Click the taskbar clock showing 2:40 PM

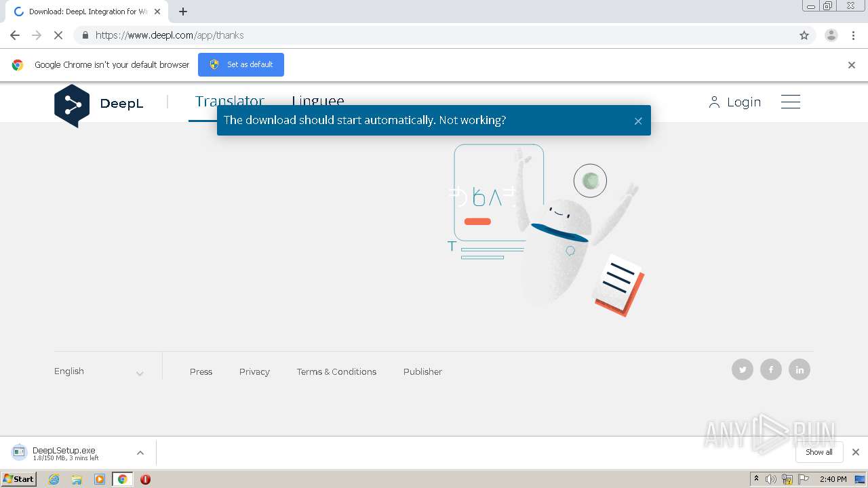[833, 479]
